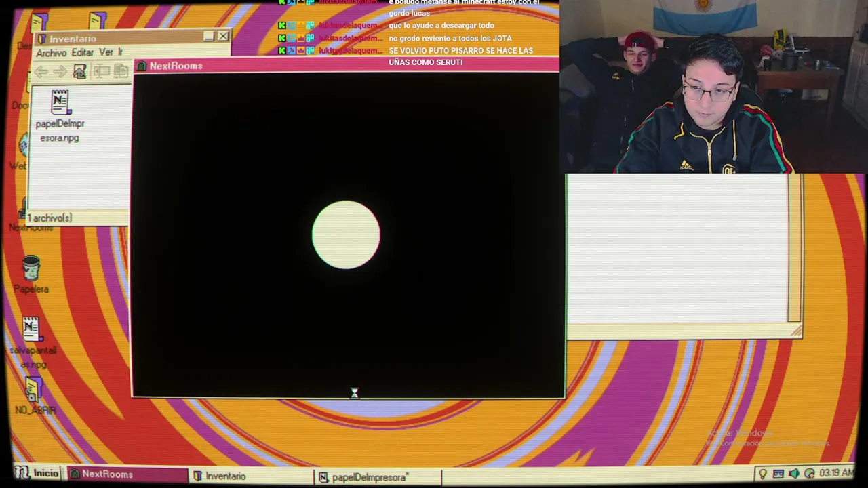Switch to papelDeImpresora in the taskbar
868x488 pixels.
(378, 477)
